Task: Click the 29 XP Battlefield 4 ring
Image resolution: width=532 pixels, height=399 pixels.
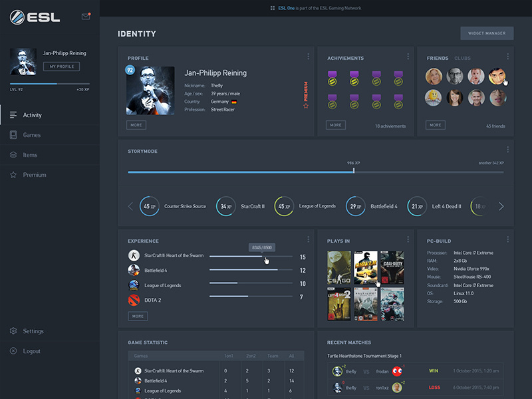Action: coord(356,206)
